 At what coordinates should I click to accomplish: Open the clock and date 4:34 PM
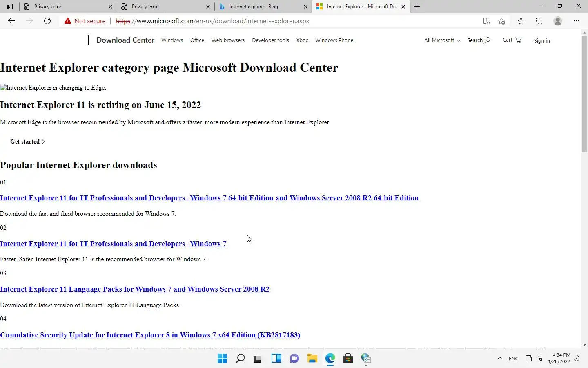tap(559, 358)
